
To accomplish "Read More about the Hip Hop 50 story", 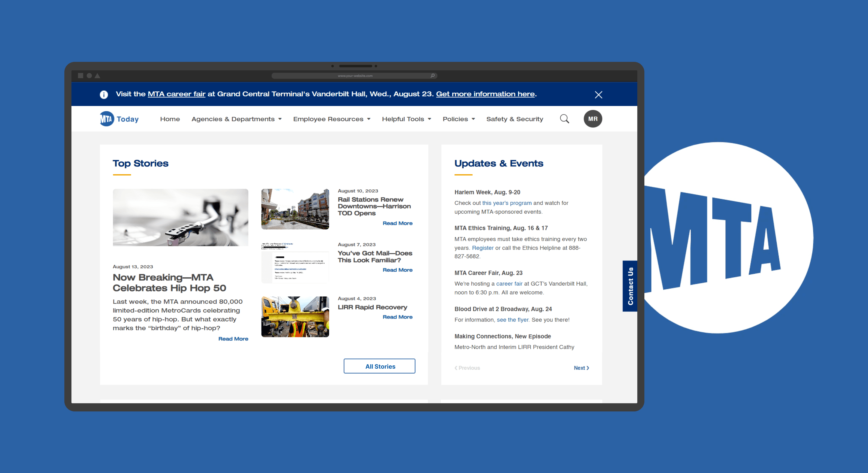I will point(233,339).
